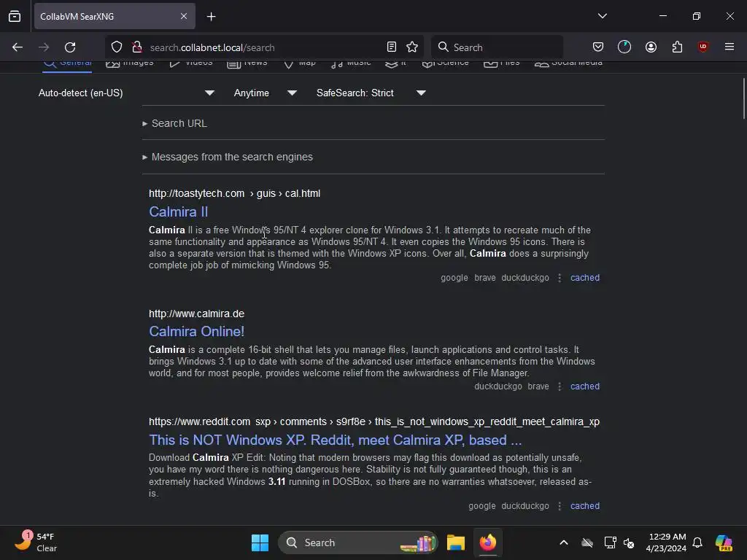Grab the page vertical scrollbar thumb
The width and height of the screenshot is (747, 560).
point(743,98)
